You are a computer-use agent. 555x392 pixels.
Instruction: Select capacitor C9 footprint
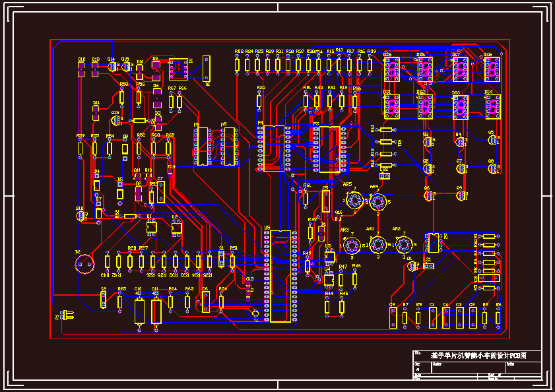(x=393, y=317)
